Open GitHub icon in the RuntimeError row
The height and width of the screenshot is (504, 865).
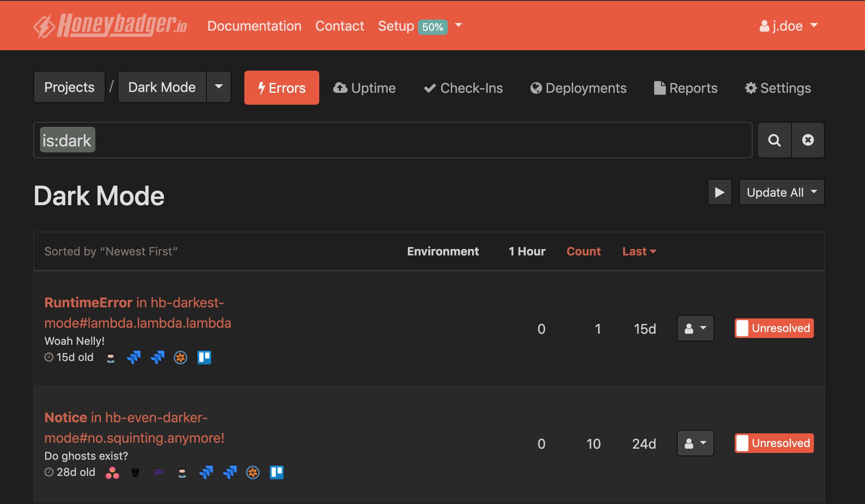(x=111, y=358)
